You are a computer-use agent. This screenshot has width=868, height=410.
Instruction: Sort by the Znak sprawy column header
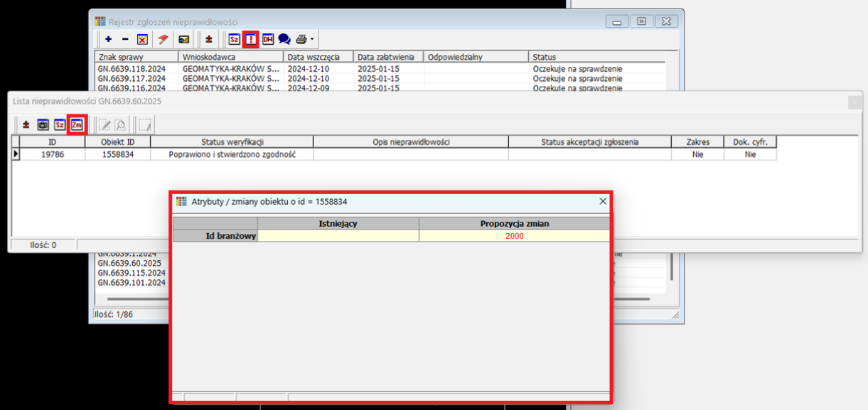[136, 57]
